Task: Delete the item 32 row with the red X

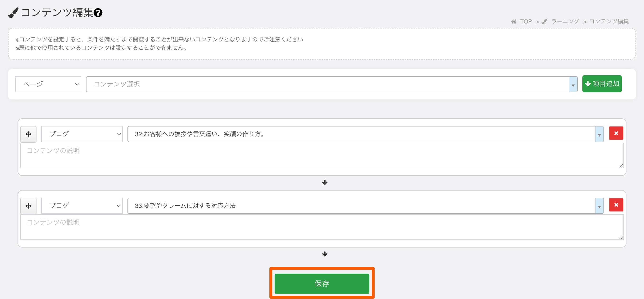Action: click(616, 133)
